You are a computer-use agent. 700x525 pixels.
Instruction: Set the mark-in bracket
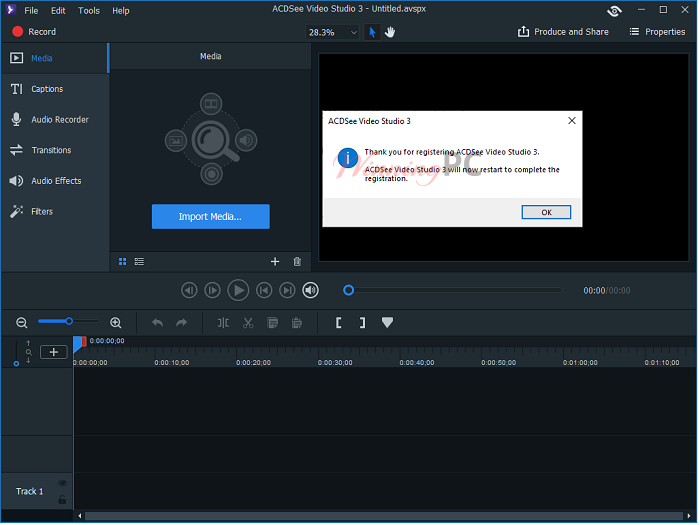pyautogui.click(x=338, y=323)
